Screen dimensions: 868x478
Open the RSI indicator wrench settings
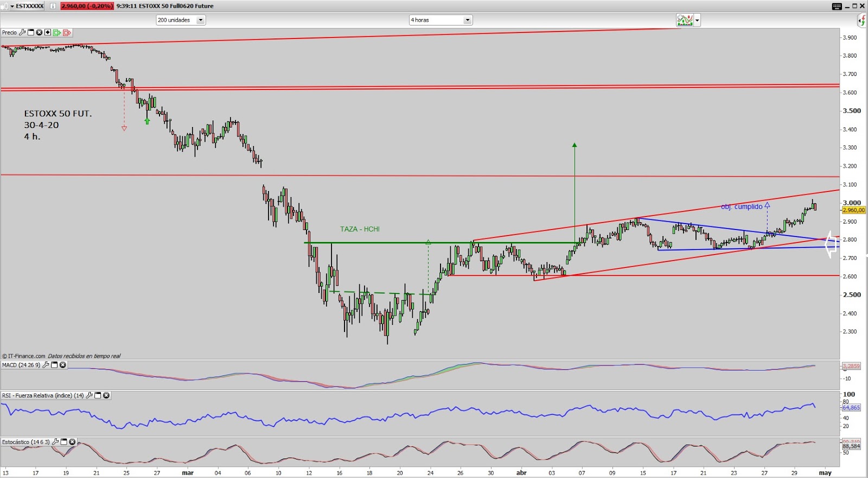(90, 396)
